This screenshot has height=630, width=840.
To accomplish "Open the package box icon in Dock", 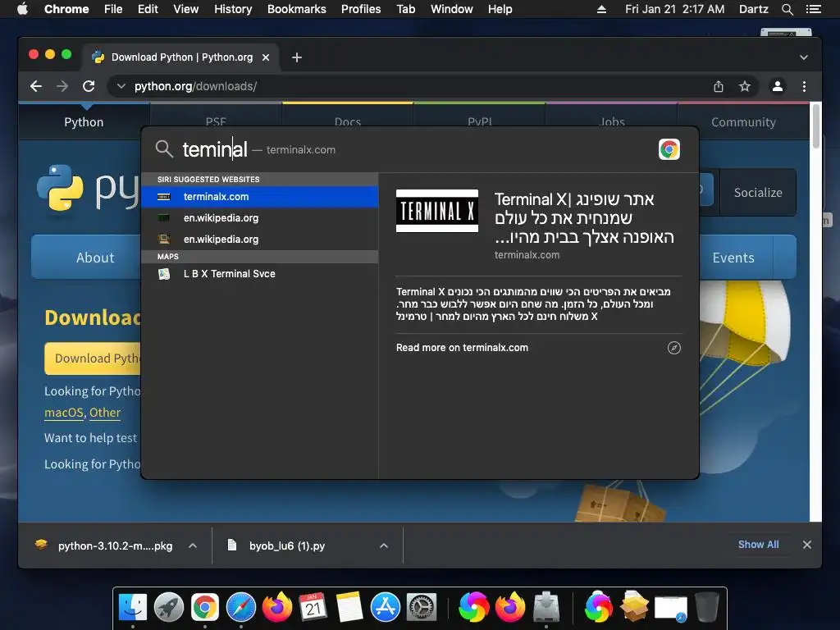I will [x=634, y=606].
